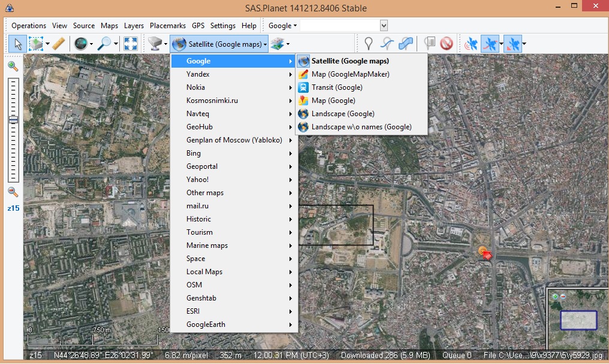Expand the GoogleEarth submenu

pos(234,324)
